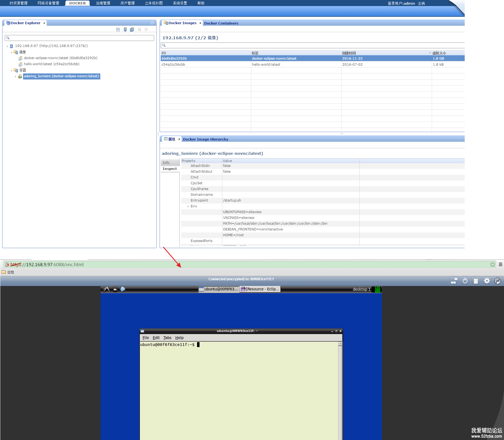Open the IT资源管理 menu
The width and height of the screenshot is (504, 440).
[x=18, y=3]
